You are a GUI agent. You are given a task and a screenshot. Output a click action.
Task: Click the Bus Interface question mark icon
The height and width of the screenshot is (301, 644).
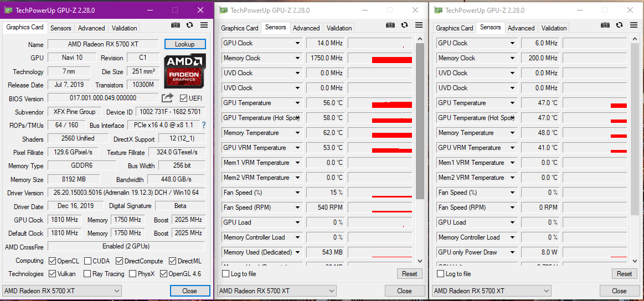tap(203, 125)
